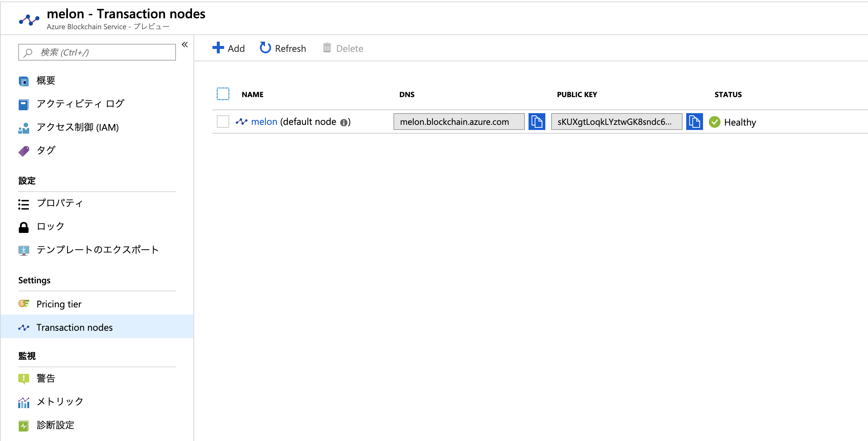
Task: Click the Refresh button label
Action: 291,49
